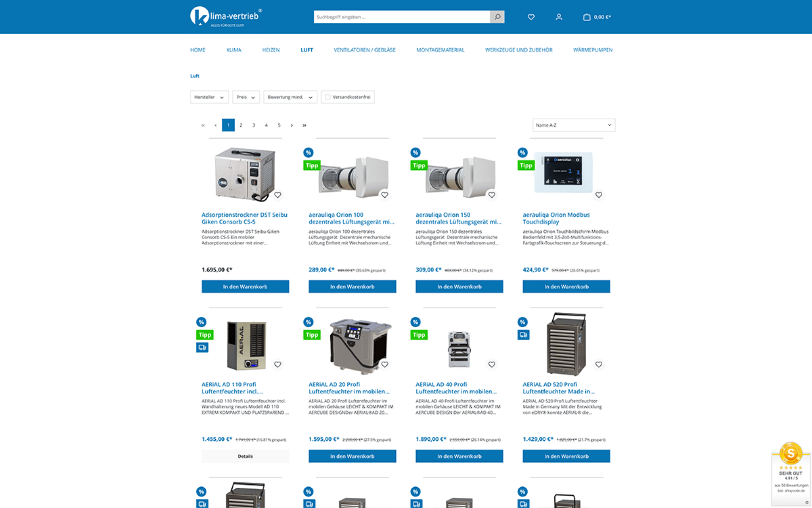Open the wishlist heart icon in header
This screenshot has width=812, height=508.
pyautogui.click(x=531, y=17)
